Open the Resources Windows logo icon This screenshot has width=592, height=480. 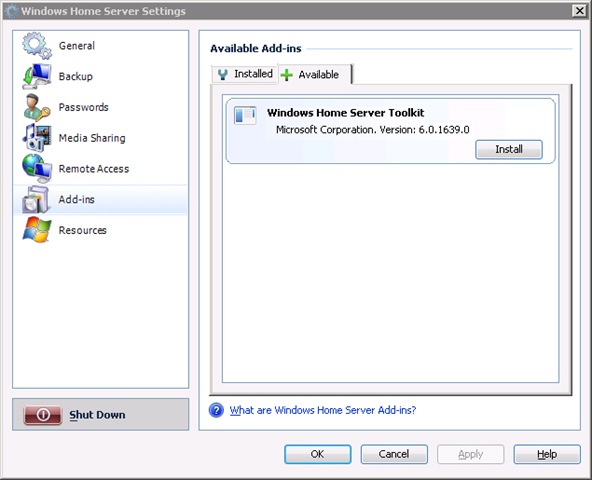click(x=36, y=230)
